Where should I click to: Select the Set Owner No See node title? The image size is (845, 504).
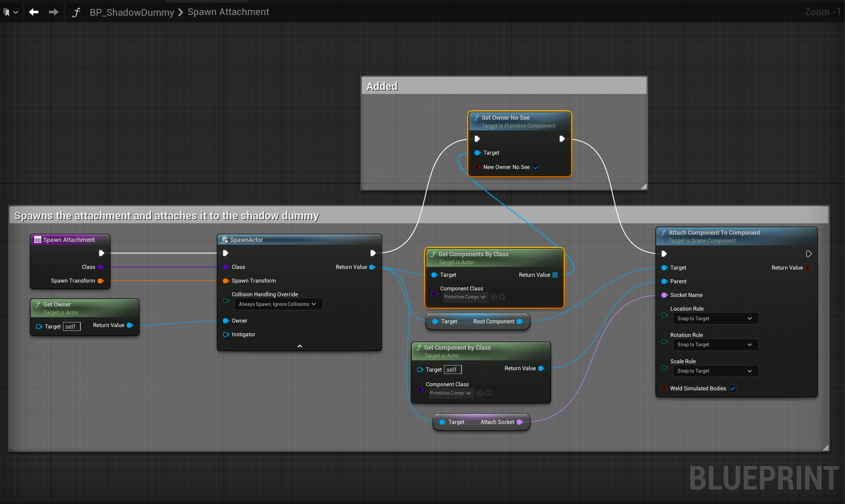505,118
